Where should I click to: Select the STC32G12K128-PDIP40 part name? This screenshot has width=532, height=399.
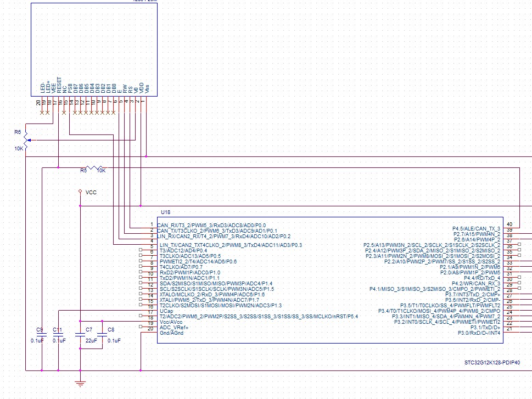click(492, 363)
